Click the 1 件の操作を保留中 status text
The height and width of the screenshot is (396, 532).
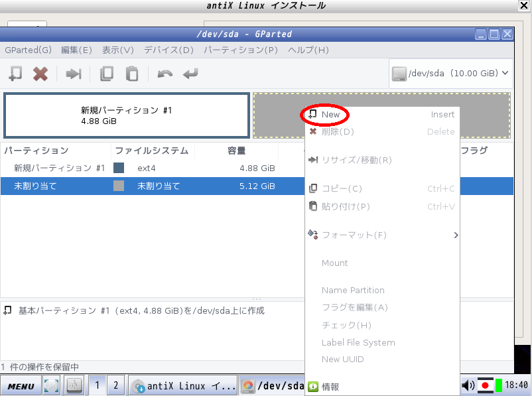coord(40,367)
